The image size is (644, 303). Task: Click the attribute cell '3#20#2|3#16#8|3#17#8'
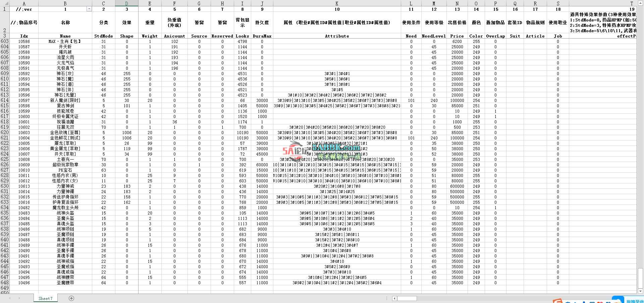click(337, 186)
